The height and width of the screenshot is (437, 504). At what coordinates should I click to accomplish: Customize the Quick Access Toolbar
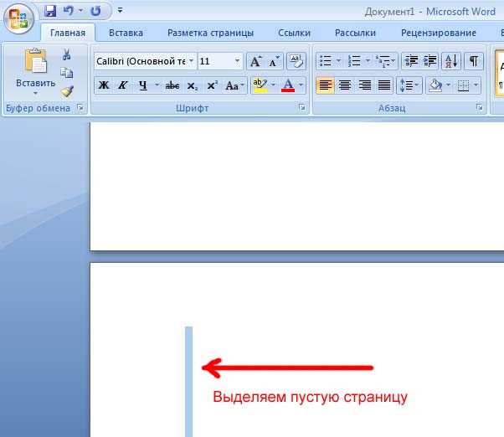120,10
